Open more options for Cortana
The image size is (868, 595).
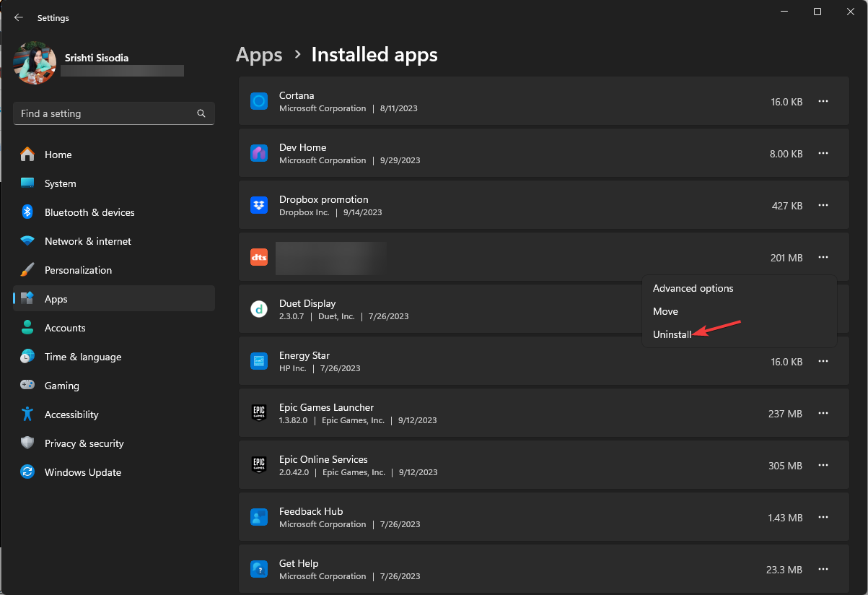point(823,102)
